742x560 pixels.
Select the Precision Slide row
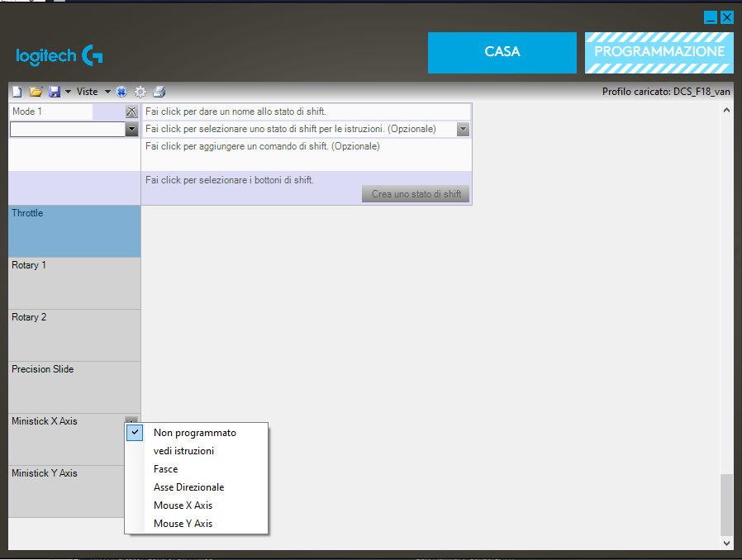click(x=74, y=387)
